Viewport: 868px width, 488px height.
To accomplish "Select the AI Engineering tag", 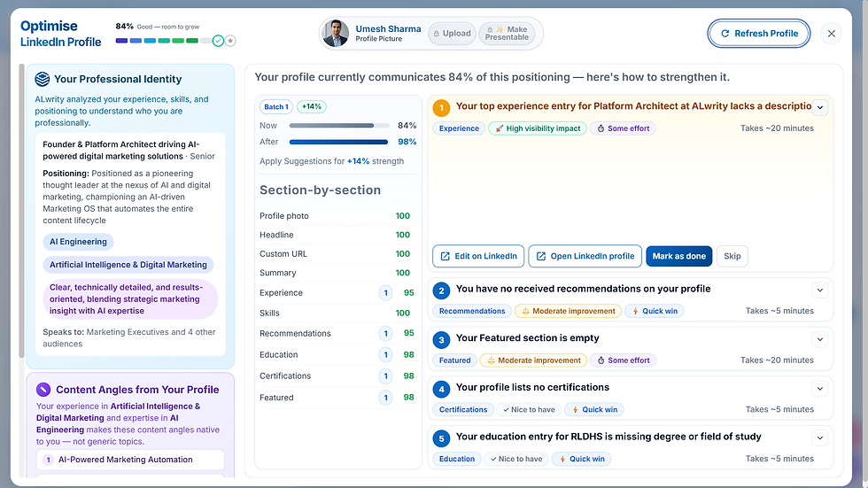I will [x=78, y=242].
